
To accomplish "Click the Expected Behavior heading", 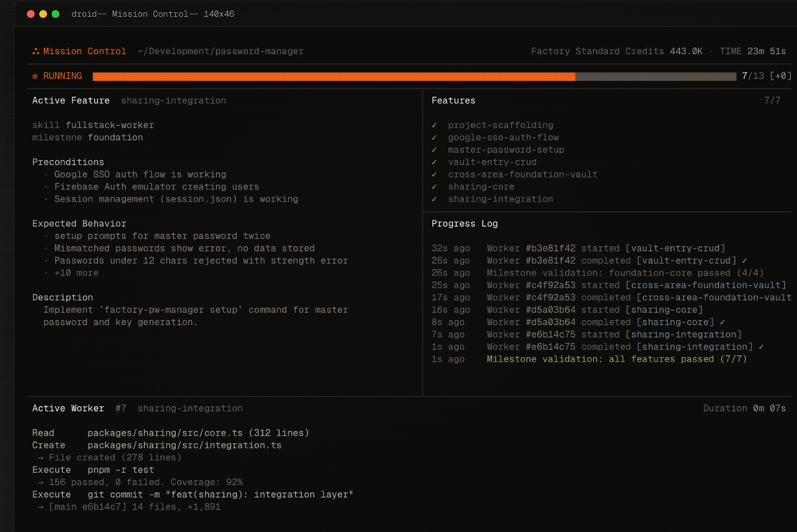I will point(79,224).
